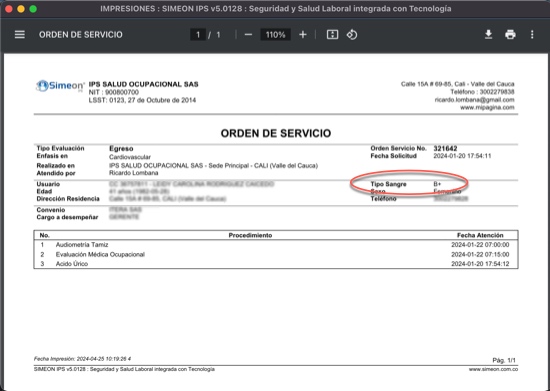
Task: Click the Calle 15A address line
Action: click(458, 84)
